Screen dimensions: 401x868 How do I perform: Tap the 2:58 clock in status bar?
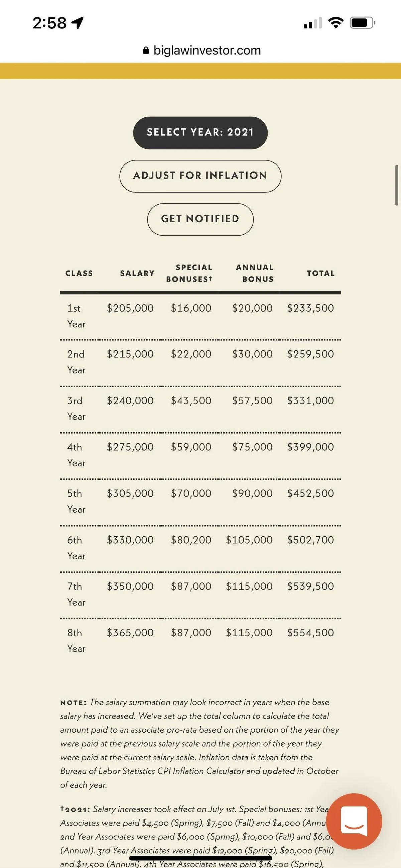pos(49,23)
